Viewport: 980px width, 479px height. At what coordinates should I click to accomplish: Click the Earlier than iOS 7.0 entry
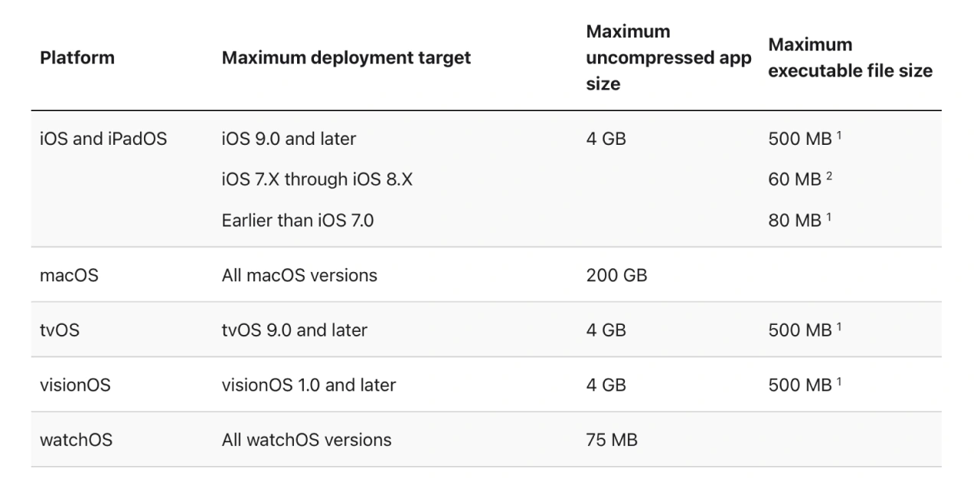pyautogui.click(x=298, y=221)
